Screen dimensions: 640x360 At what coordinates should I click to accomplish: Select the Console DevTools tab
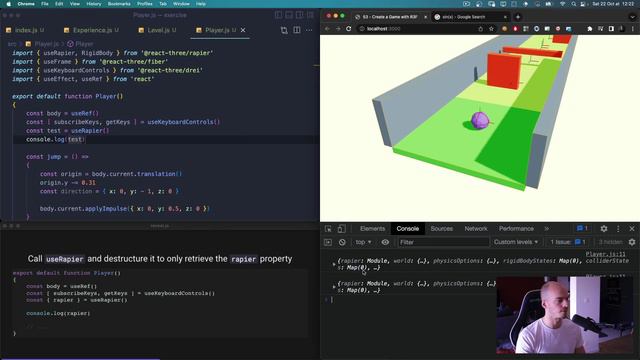[x=407, y=229]
